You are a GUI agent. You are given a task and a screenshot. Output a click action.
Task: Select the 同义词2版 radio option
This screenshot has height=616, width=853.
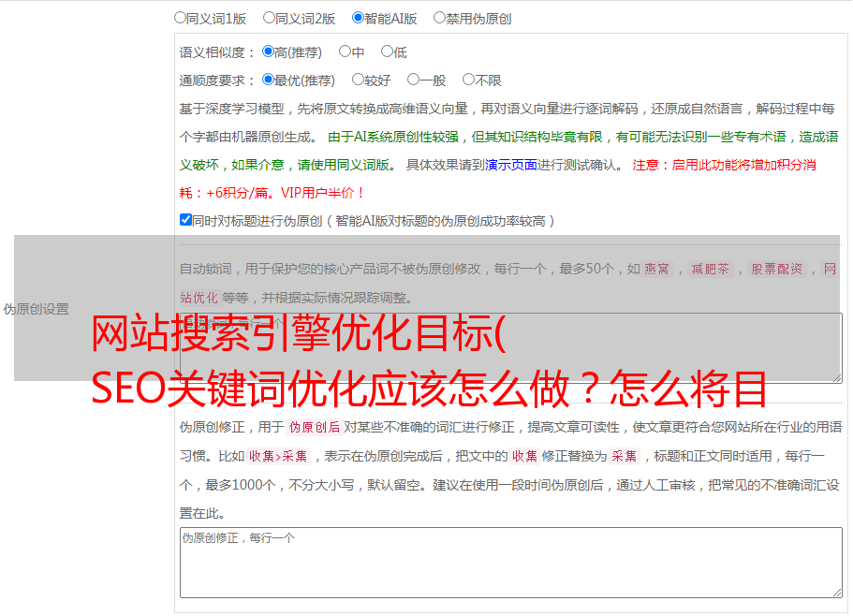point(269,18)
